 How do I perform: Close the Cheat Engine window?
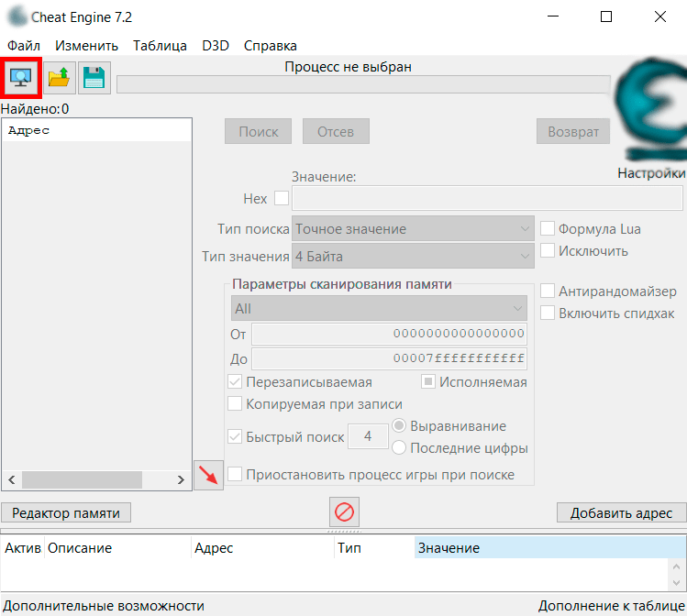[660, 16]
